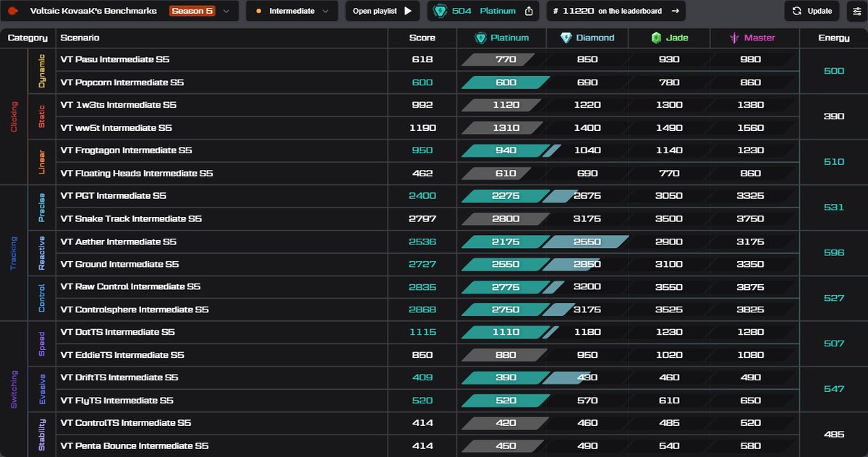Click VT Aether Intermediate S5 Diamond progress bar

coord(585,242)
